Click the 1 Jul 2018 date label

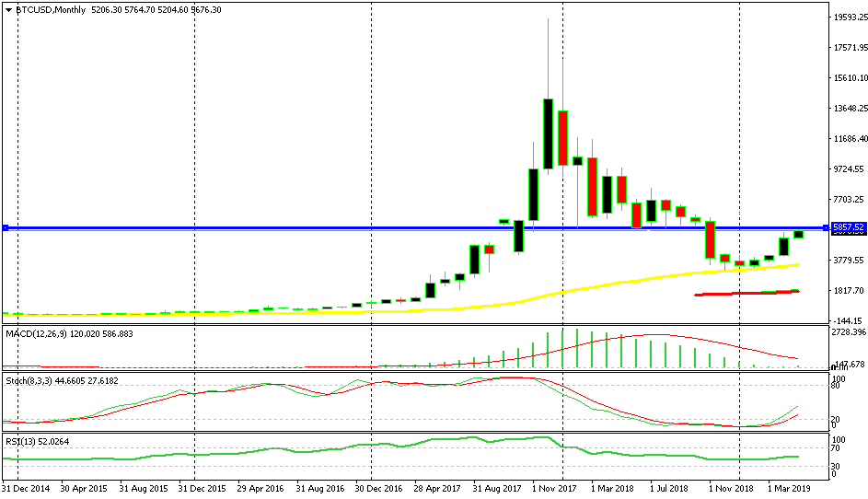(x=669, y=489)
